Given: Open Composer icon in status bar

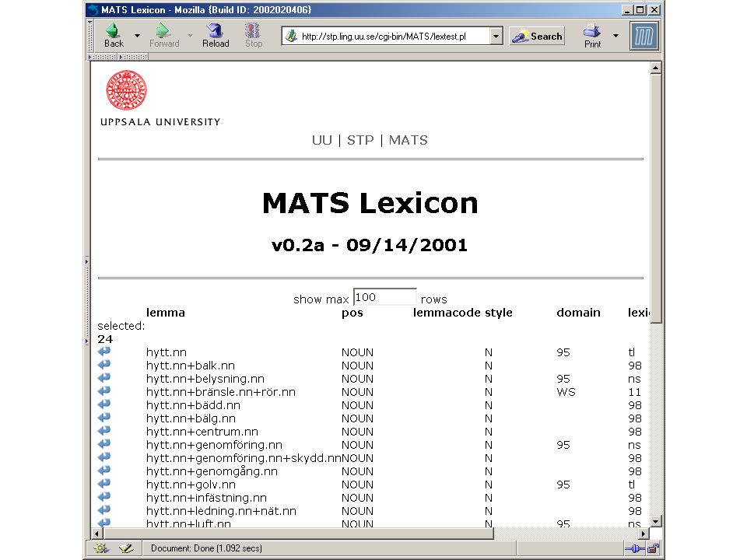Looking at the screenshot, I should [126, 548].
